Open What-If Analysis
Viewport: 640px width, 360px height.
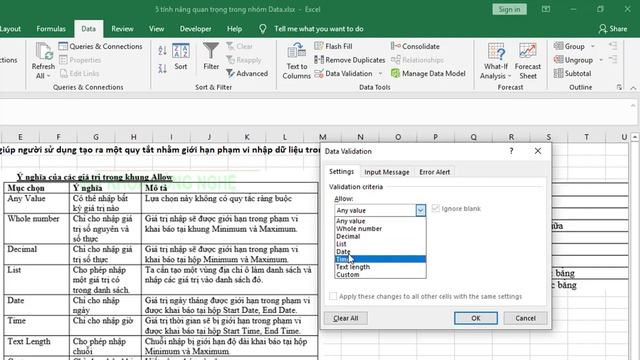pyautogui.click(x=496, y=60)
